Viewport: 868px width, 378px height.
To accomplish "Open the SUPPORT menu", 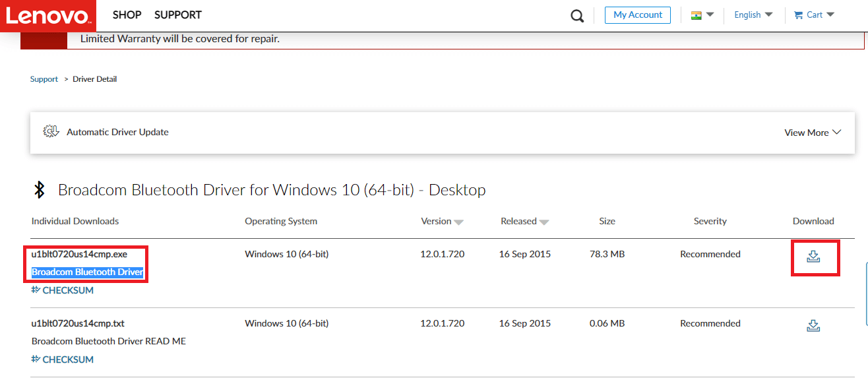I will pyautogui.click(x=178, y=15).
